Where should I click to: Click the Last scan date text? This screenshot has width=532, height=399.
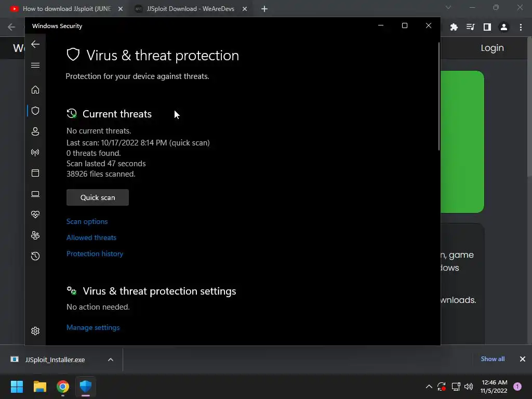(138, 143)
